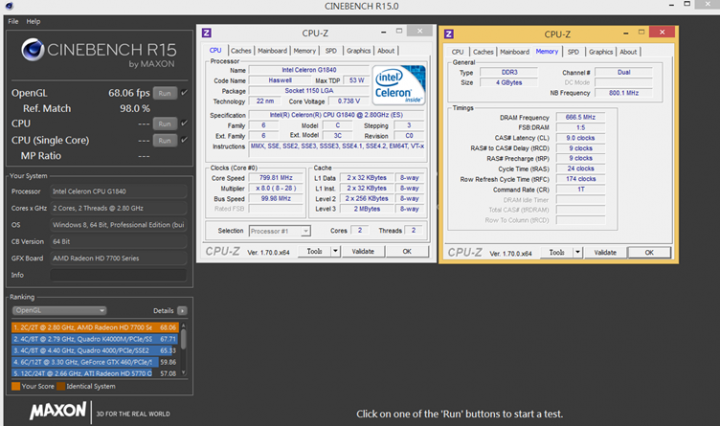
Task: Click the purple Z icon in the second CPU-Z window
Action: [449, 34]
